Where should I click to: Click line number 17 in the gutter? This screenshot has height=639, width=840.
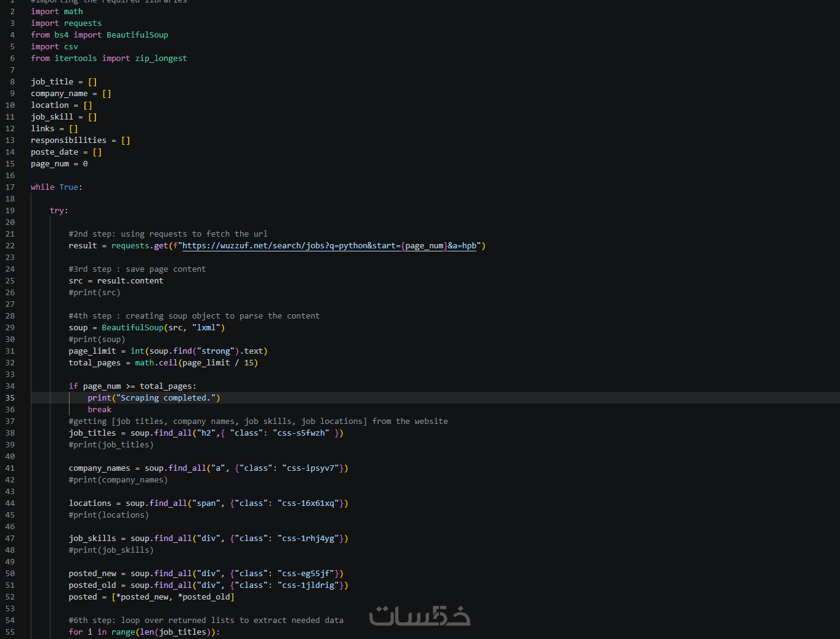coord(10,187)
